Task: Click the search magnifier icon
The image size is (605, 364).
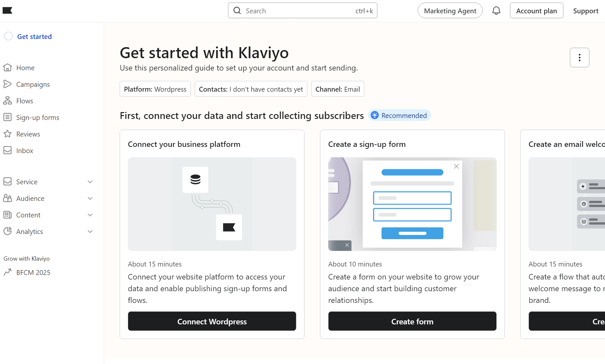Action: [237, 10]
